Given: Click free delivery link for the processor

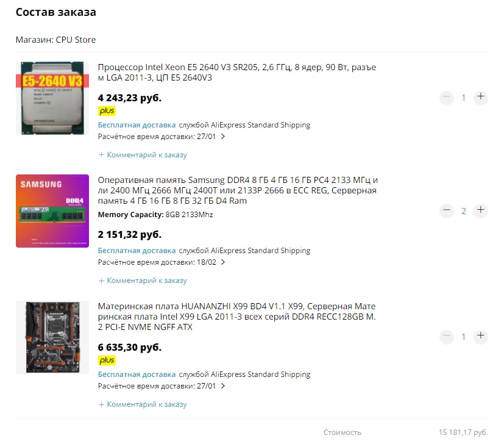Looking at the screenshot, I should pyautogui.click(x=137, y=125).
